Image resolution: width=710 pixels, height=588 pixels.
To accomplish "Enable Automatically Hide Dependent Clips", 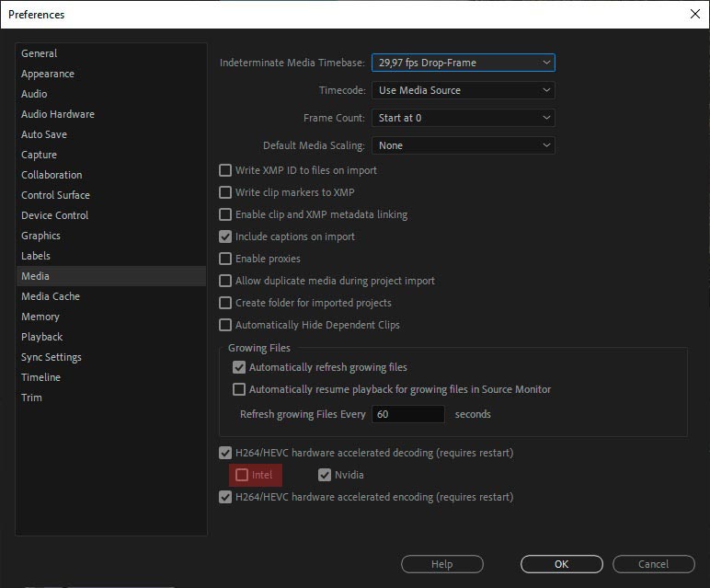I will tap(225, 325).
